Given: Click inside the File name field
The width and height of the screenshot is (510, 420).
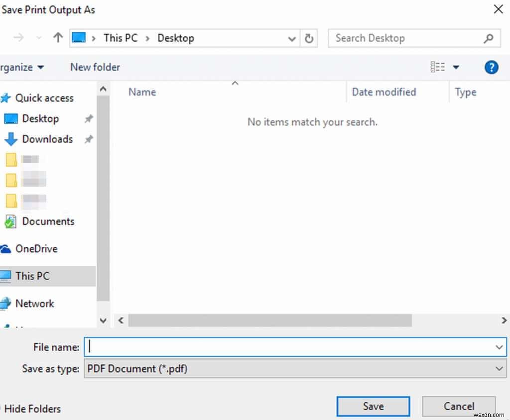Looking at the screenshot, I should pyautogui.click(x=294, y=347).
